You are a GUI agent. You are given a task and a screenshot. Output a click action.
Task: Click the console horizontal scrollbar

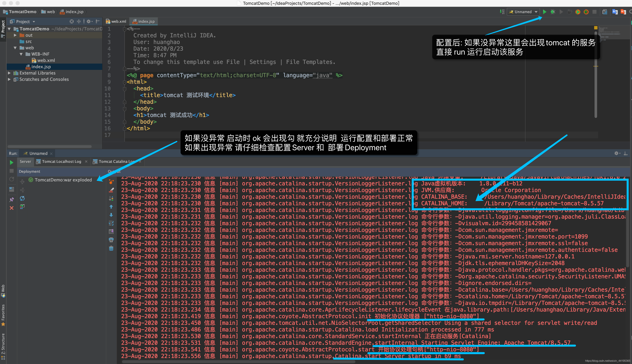pyautogui.click(x=238, y=362)
